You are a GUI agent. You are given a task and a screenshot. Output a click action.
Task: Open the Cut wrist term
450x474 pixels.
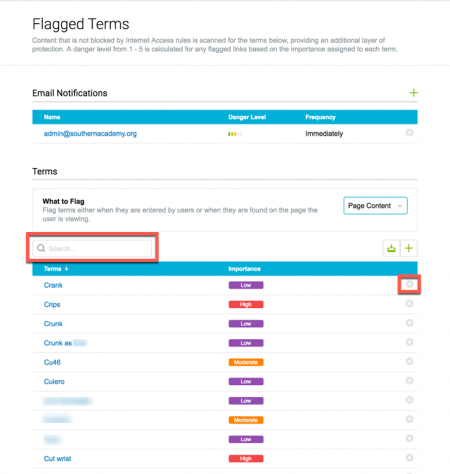coord(57,459)
